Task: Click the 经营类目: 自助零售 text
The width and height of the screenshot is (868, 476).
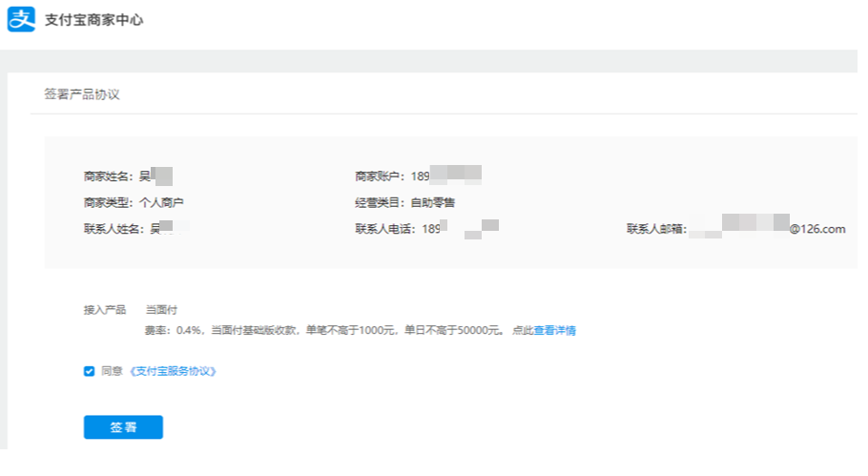Action: coord(404,202)
